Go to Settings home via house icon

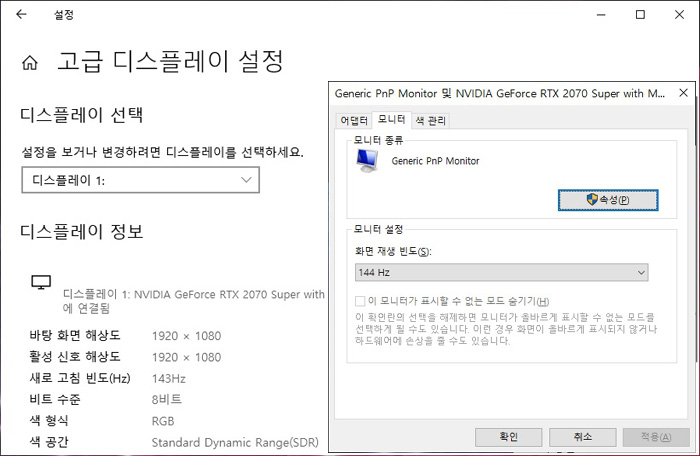point(30,62)
